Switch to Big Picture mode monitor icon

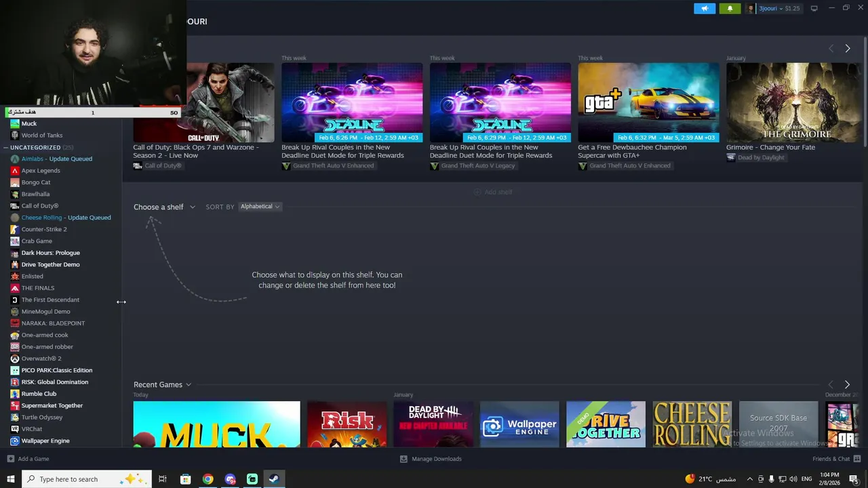(814, 9)
